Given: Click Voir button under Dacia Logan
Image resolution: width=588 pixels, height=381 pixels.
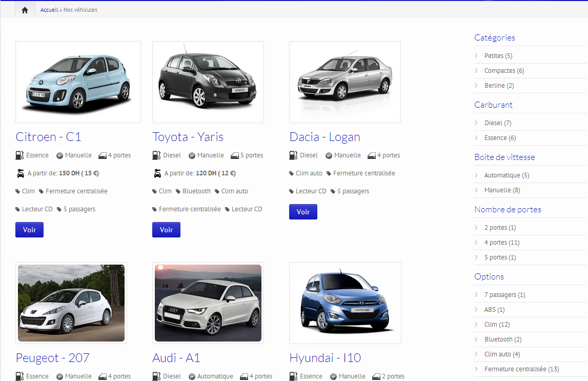Looking at the screenshot, I should point(303,212).
